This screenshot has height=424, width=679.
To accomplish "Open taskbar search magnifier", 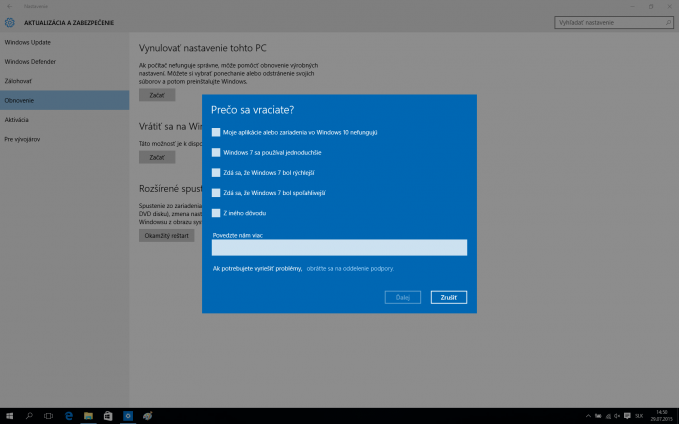I will 29,416.
